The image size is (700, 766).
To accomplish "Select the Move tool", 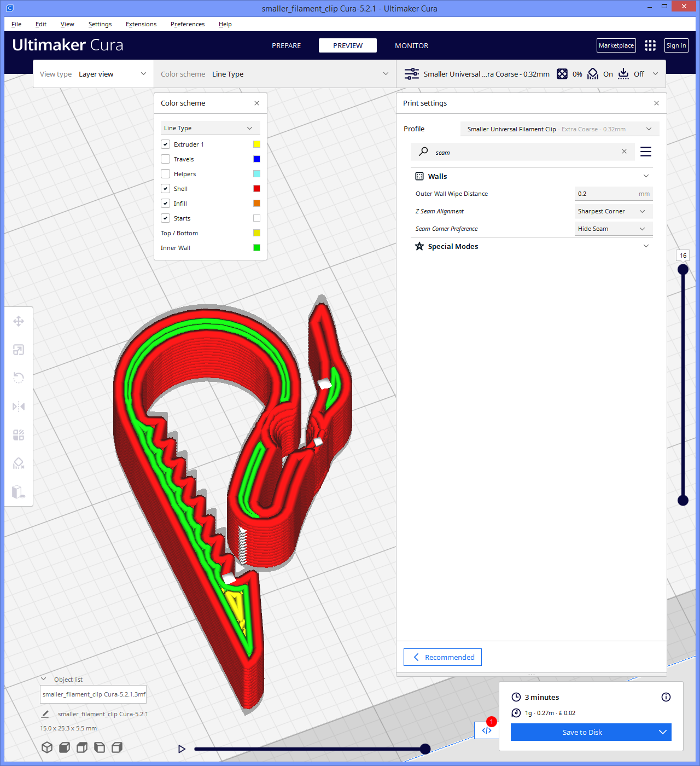I will pyautogui.click(x=19, y=321).
